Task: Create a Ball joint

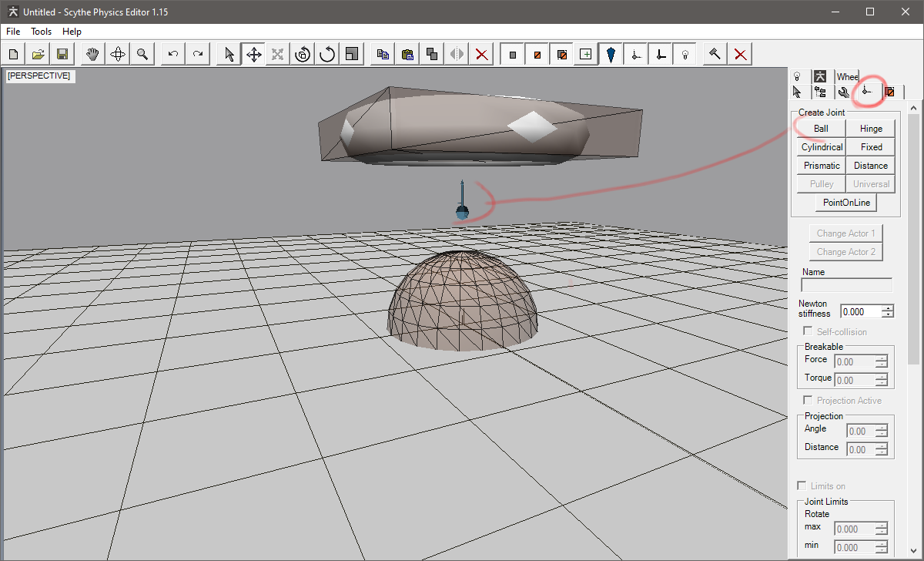Action: [x=821, y=129]
